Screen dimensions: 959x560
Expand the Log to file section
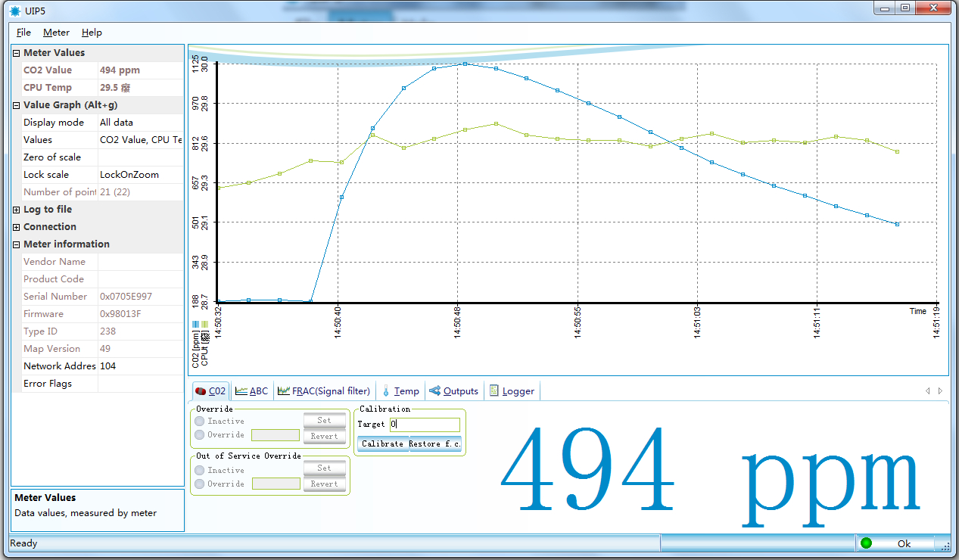[x=17, y=210]
